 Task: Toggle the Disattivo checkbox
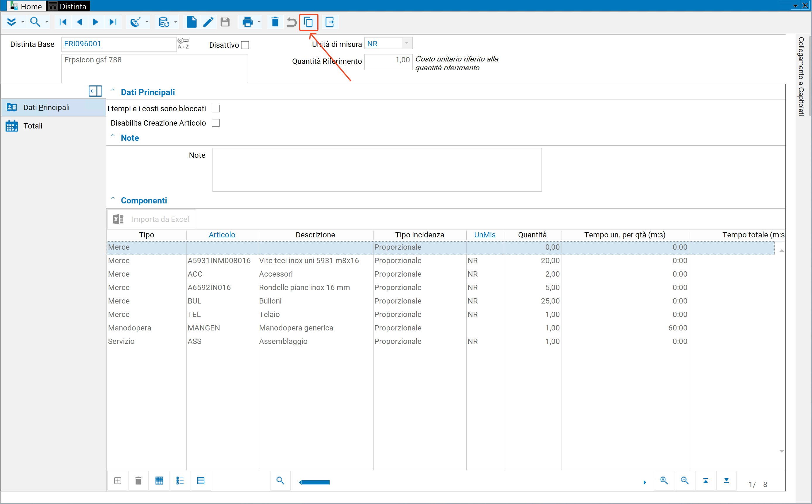pos(245,45)
